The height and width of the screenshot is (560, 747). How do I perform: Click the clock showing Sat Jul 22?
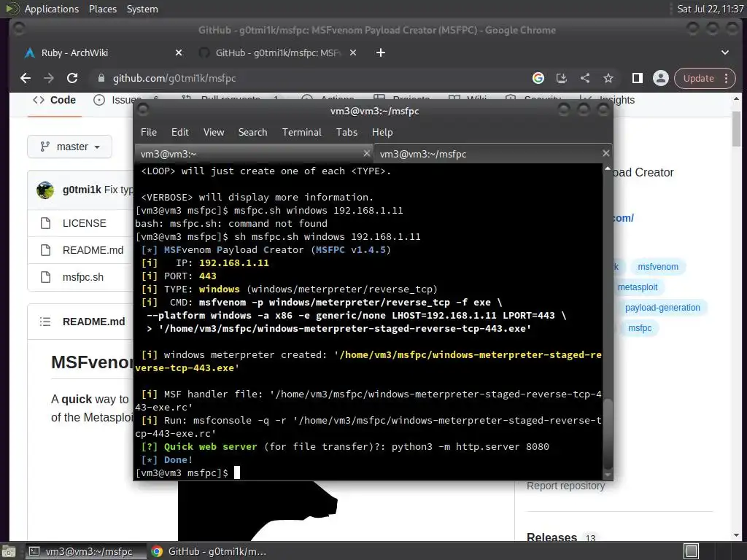click(711, 9)
